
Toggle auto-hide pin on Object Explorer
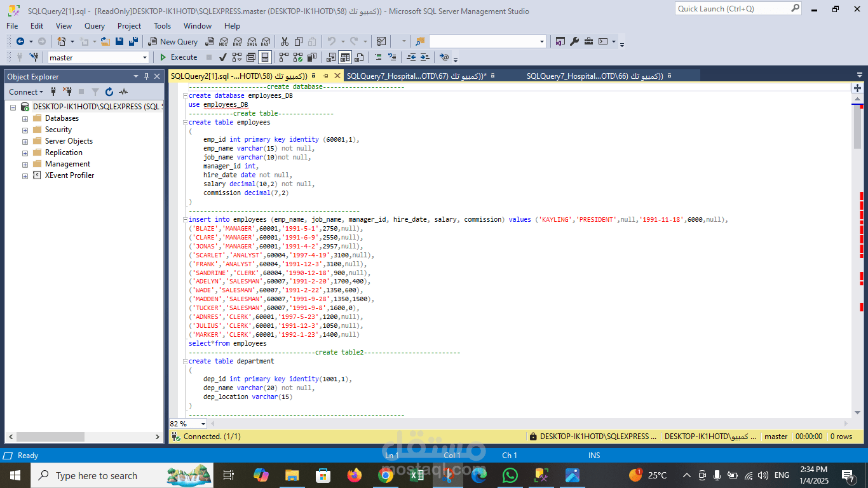[x=147, y=76]
